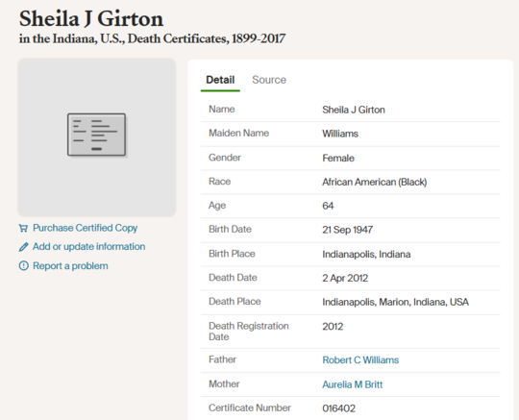Click the Add or update information link
This screenshot has height=420, width=519.
click(88, 247)
